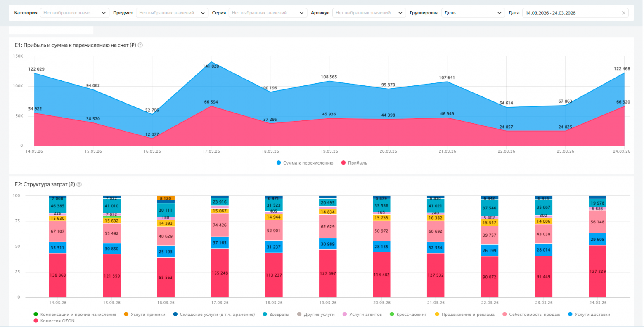Toggle Услуги приемки legend entry
Image resolution: width=644 pixels, height=327 pixels.
click(147, 315)
